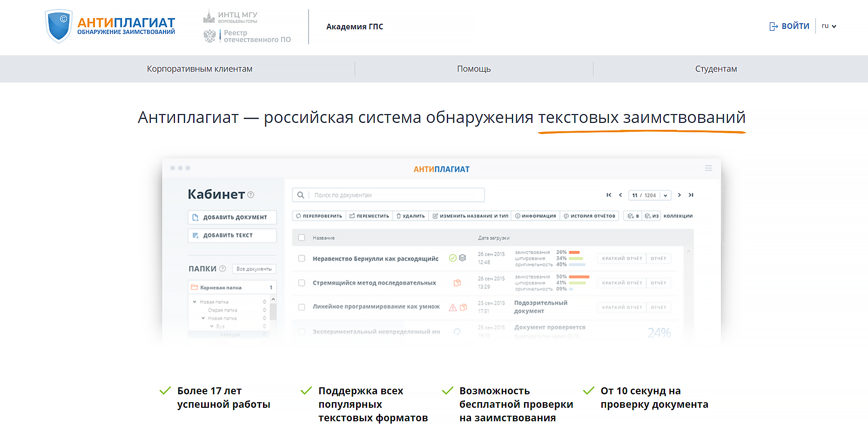The height and width of the screenshot is (425, 868).
Task: Collapse the first Новая папка tree node
Action: tap(195, 302)
